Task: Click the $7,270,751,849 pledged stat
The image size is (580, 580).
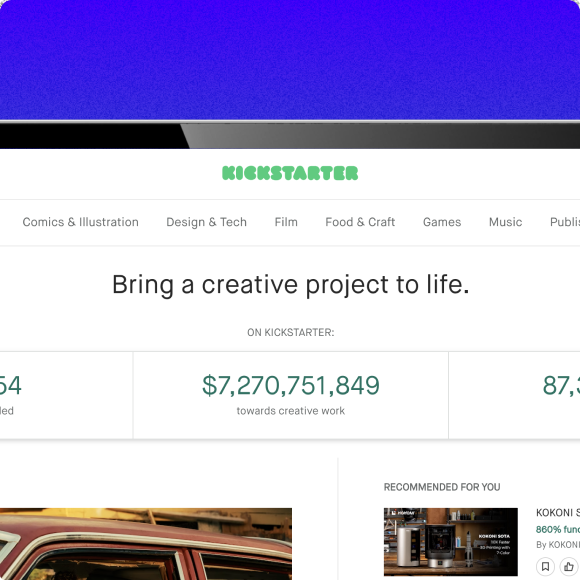Action: (291, 385)
